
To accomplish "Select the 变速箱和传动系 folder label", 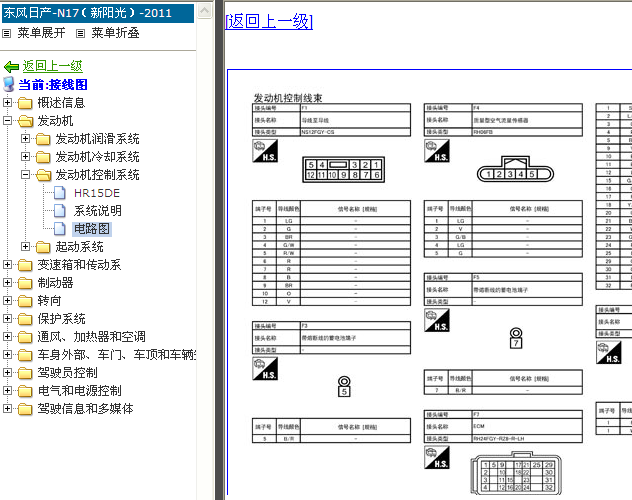I will coord(79,265).
